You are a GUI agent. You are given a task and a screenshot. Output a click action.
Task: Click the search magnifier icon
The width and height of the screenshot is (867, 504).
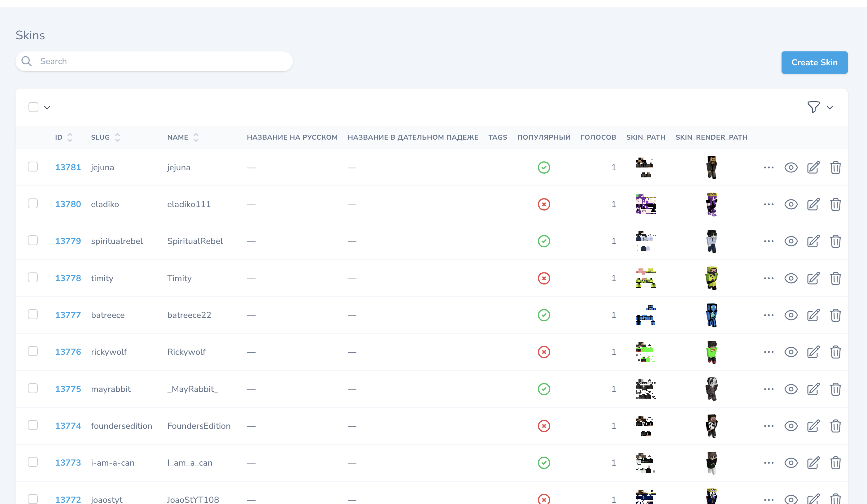[27, 61]
